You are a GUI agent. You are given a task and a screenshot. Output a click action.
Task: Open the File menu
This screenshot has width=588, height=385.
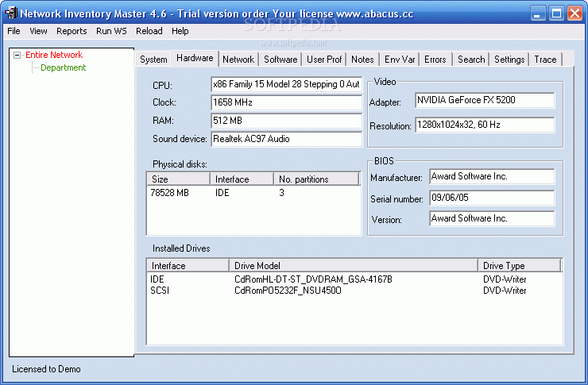[x=14, y=31]
